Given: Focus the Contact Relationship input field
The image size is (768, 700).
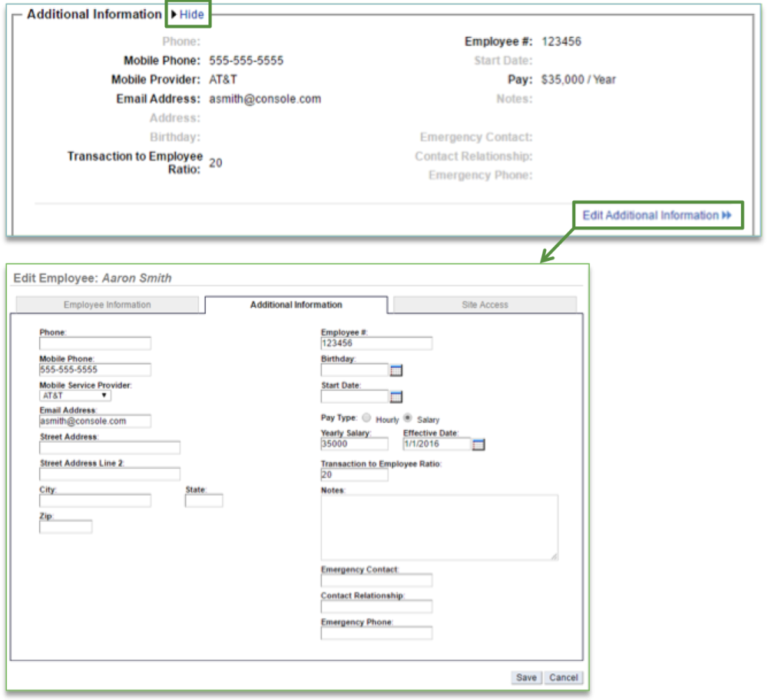Looking at the screenshot, I should (376, 607).
